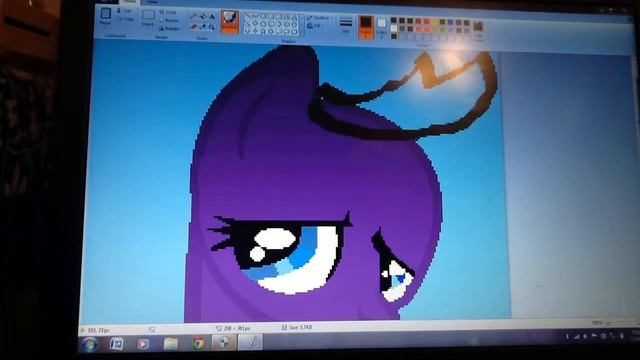Viewport: 640px width, 360px height.
Task: Switch to the View ribbon tab
Action: 151,2
